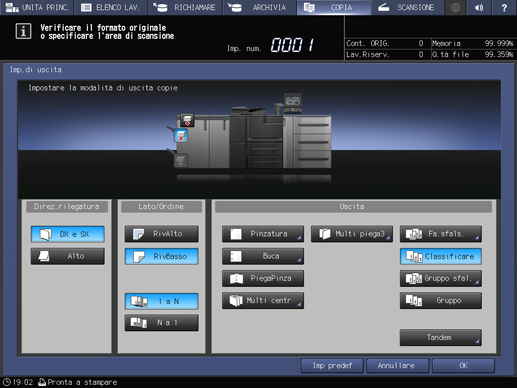Click the Gruppo grouped pages icon

click(414, 301)
